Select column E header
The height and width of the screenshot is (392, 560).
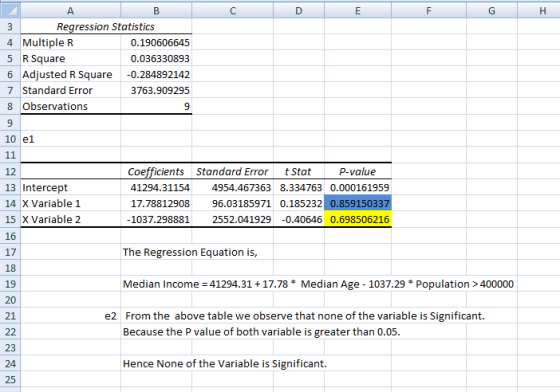pos(358,10)
